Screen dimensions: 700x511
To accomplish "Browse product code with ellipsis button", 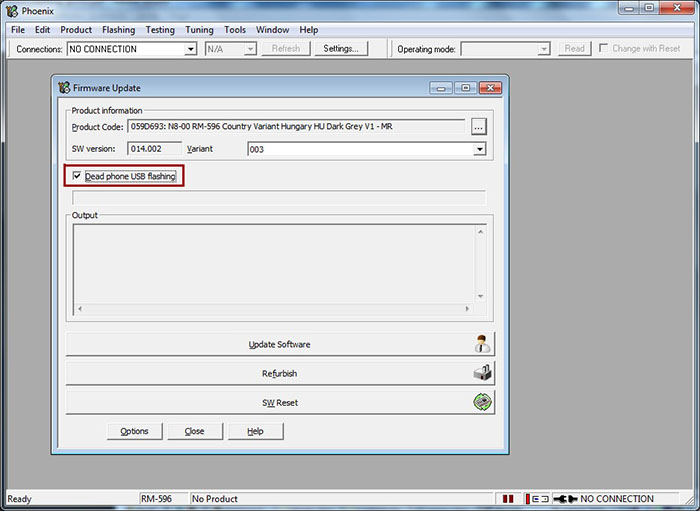I will tap(479, 127).
